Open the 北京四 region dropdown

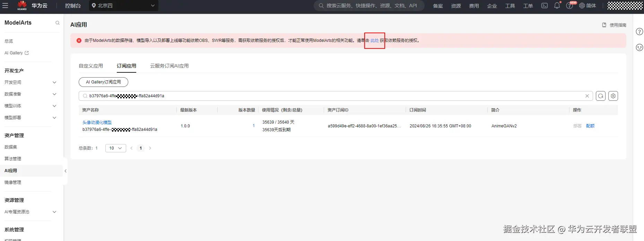click(x=124, y=6)
